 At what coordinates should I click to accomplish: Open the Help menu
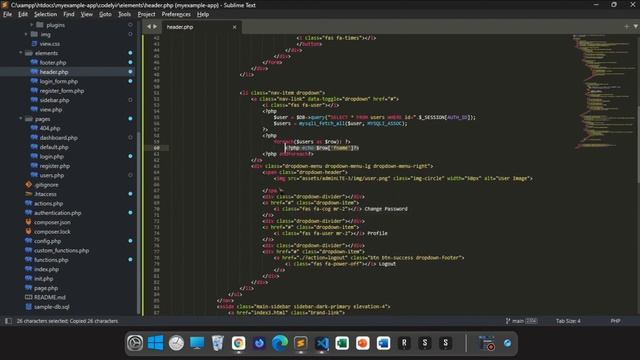tap(203, 14)
